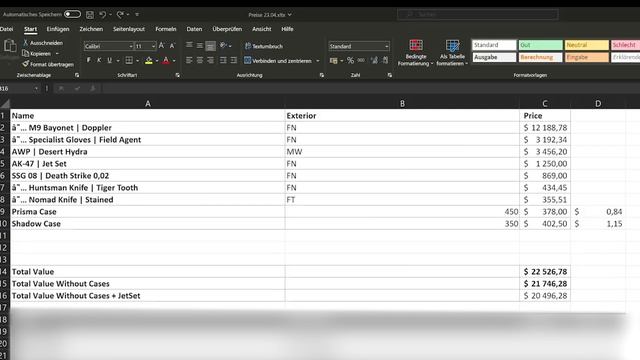
Task: Click the accounting number format icon
Action: click(x=333, y=60)
